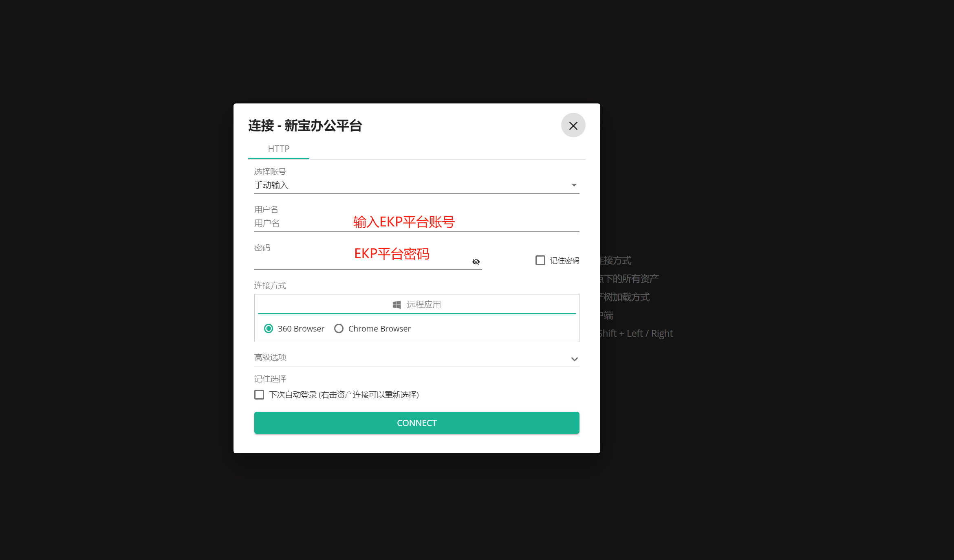Click the CONNECT button
Viewport: 954px width, 560px height.
pyautogui.click(x=416, y=423)
